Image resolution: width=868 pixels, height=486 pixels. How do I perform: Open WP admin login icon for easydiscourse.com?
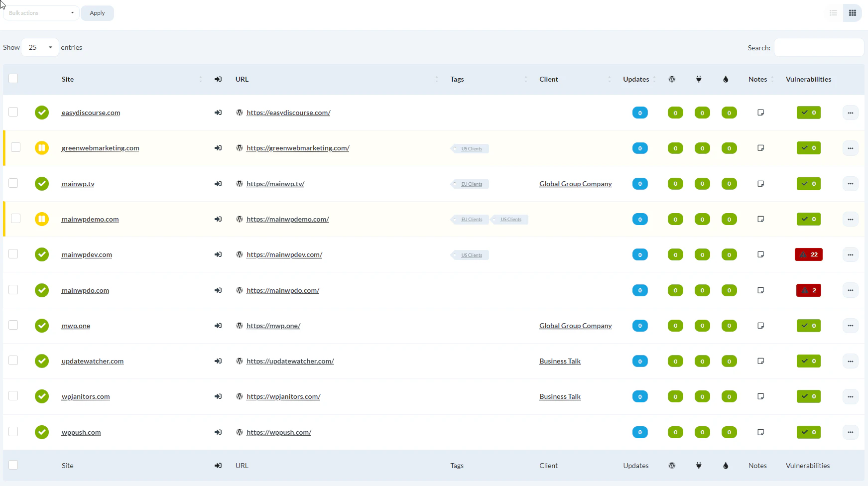[x=218, y=113]
